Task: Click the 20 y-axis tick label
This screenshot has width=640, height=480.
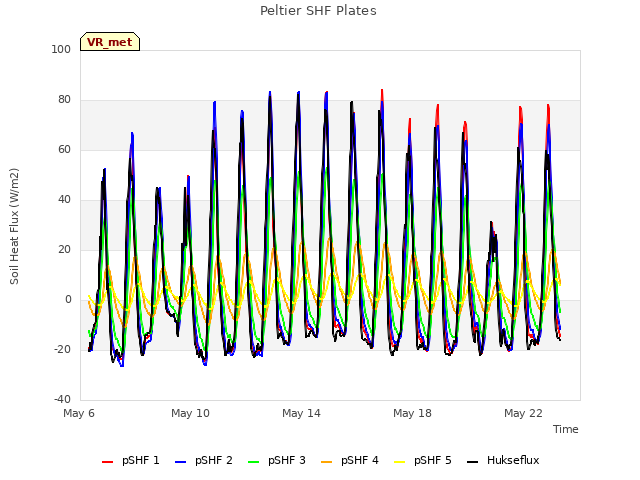Action: [x=64, y=249]
